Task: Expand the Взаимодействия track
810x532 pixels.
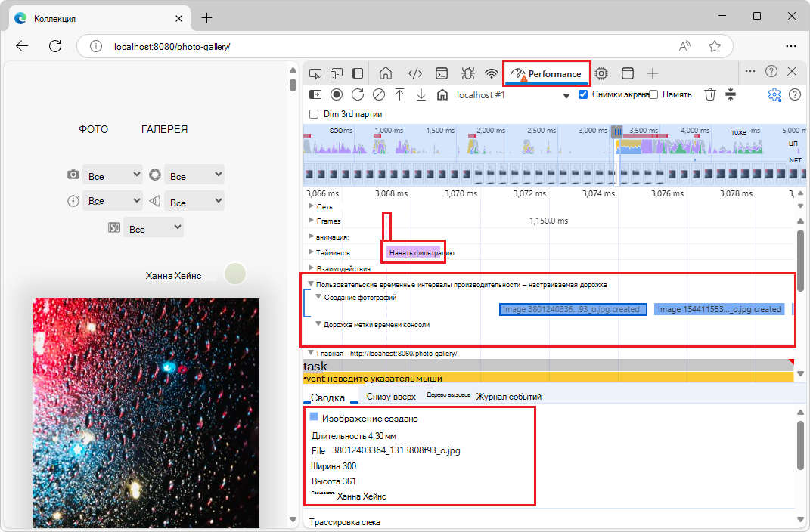Action: [311, 268]
